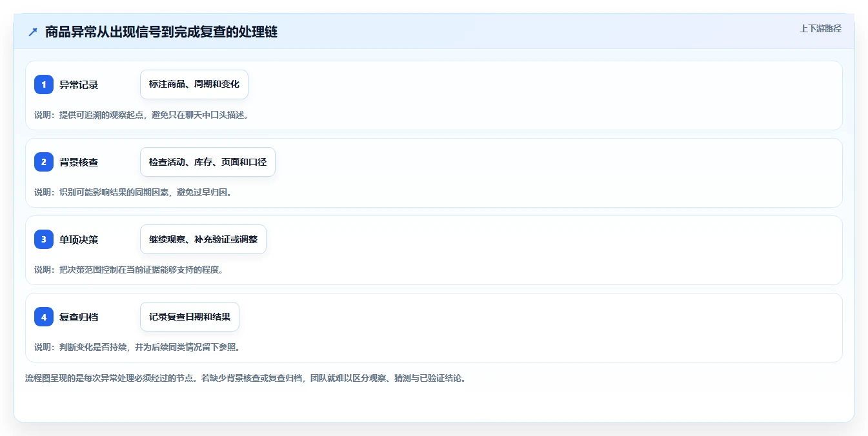Click the 复查归档 step name
The width and height of the screenshot is (868, 436).
click(79, 317)
